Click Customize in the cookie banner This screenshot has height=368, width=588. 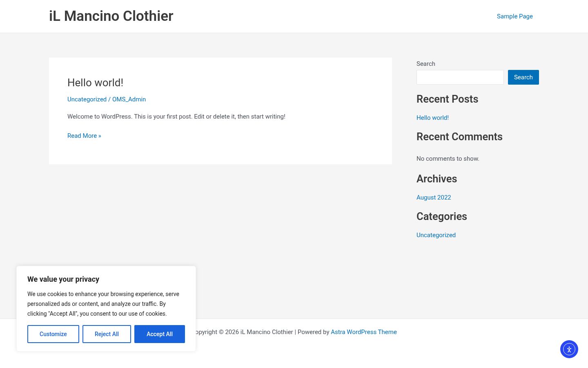point(53,334)
